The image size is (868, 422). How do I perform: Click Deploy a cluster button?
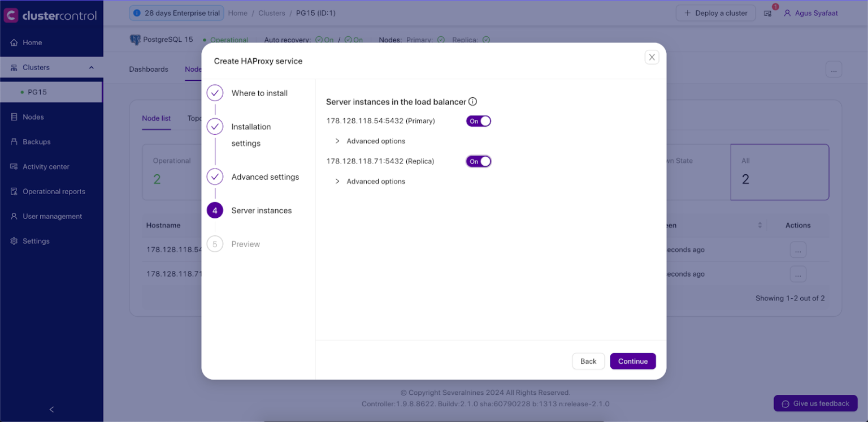(x=715, y=13)
